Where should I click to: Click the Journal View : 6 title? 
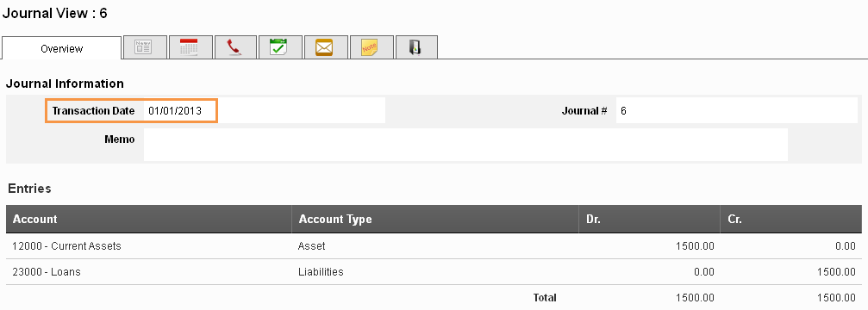[x=55, y=14]
